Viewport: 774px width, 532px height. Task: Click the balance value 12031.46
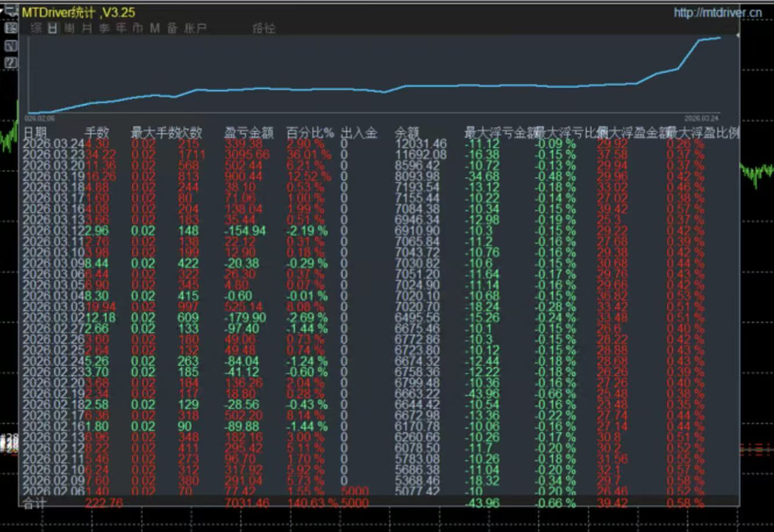421,143
